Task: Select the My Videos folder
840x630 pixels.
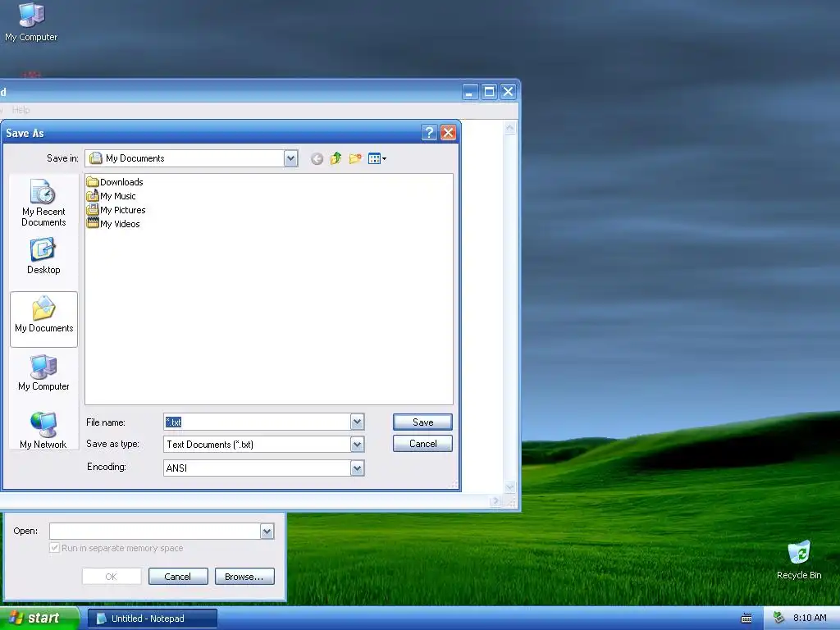Action: click(113, 224)
